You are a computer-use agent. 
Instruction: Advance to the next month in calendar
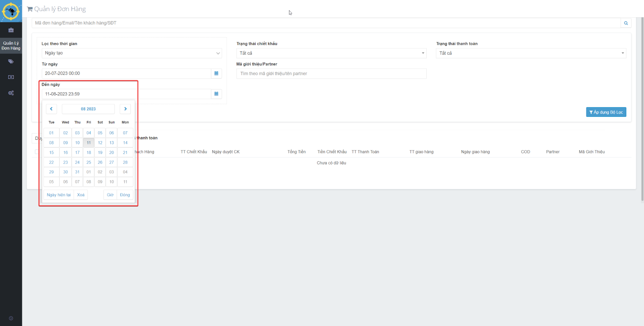pyautogui.click(x=125, y=109)
